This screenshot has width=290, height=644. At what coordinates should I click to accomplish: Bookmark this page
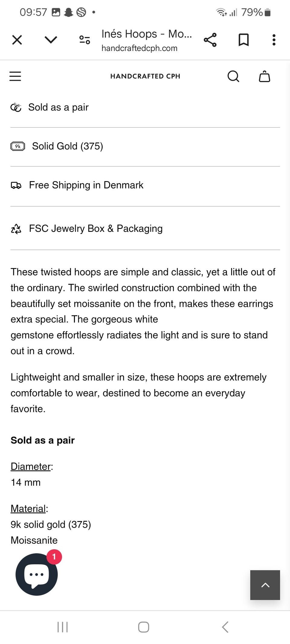(243, 40)
